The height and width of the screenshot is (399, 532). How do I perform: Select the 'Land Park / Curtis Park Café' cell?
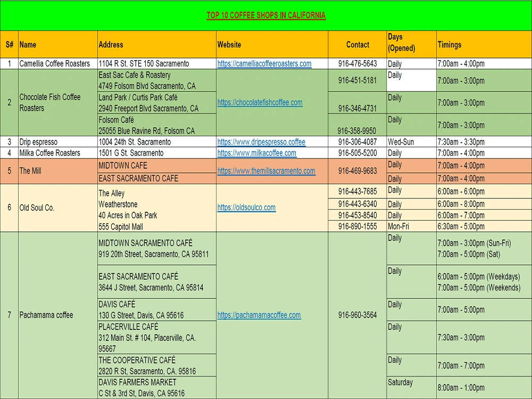click(x=157, y=103)
